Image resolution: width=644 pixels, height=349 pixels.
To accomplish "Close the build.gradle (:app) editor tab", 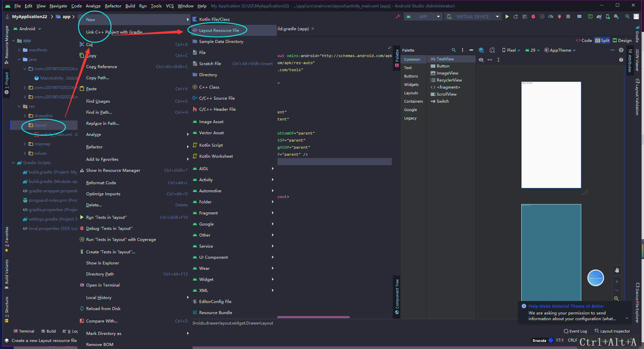I will 313,29.
